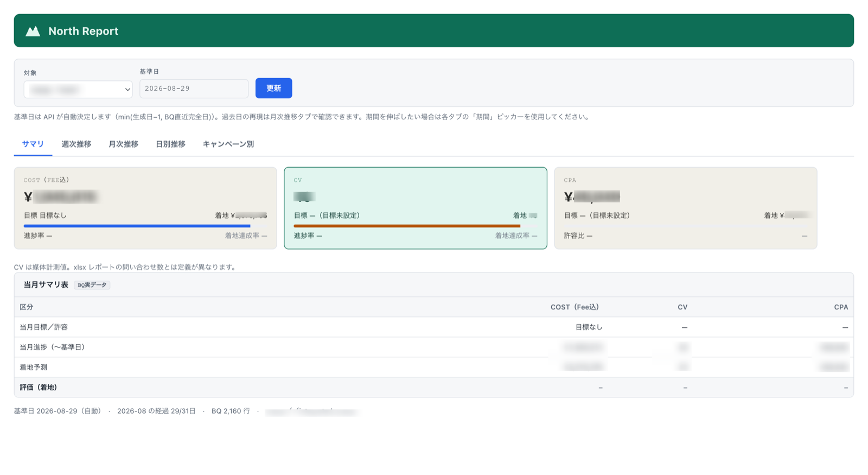868x475 pixels.
Task: Click the 目標 目標なし text in COST card
Action: (x=45, y=216)
